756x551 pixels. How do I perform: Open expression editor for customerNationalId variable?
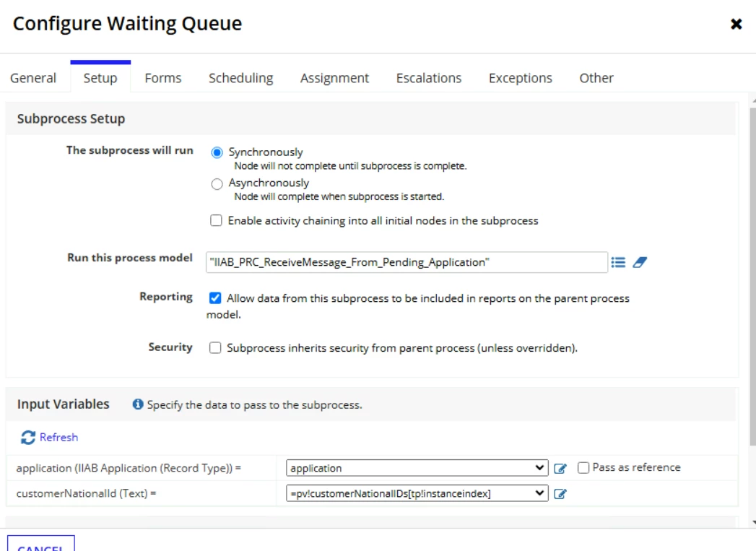(x=560, y=494)
